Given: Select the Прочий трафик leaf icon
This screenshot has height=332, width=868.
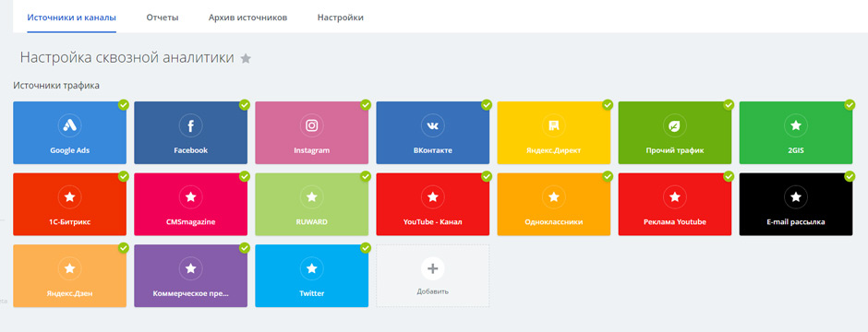Looking at the screenshot, I should tap(675, 126).
